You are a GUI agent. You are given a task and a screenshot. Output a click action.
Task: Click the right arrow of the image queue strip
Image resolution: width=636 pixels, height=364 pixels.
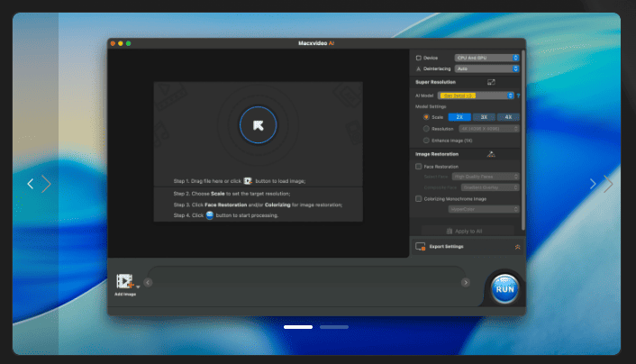pos(466,282)
